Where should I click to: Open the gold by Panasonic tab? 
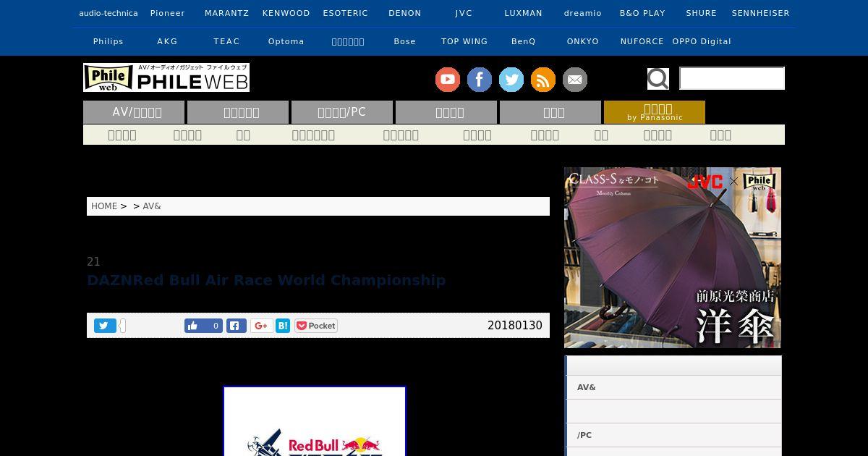coord(655,112)
